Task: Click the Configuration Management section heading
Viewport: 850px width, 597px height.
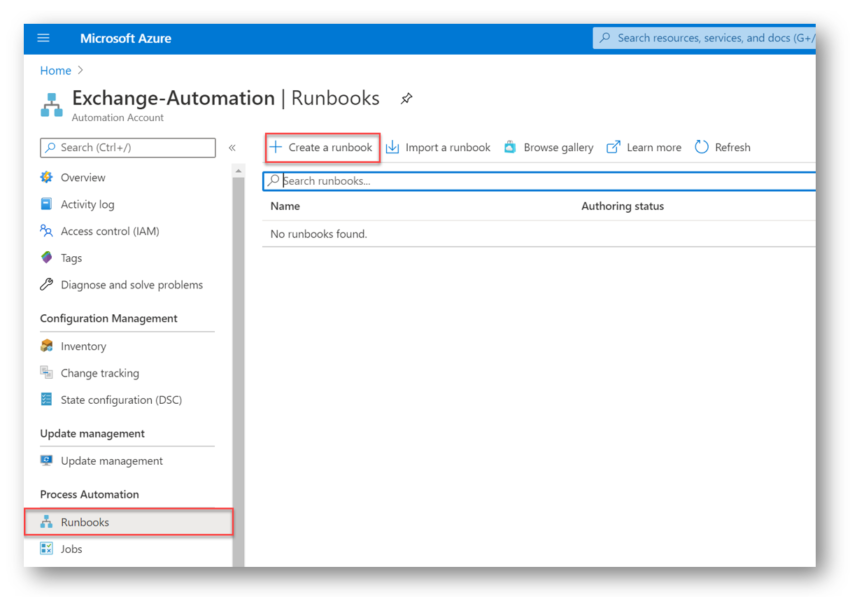Action: point(108,318)
